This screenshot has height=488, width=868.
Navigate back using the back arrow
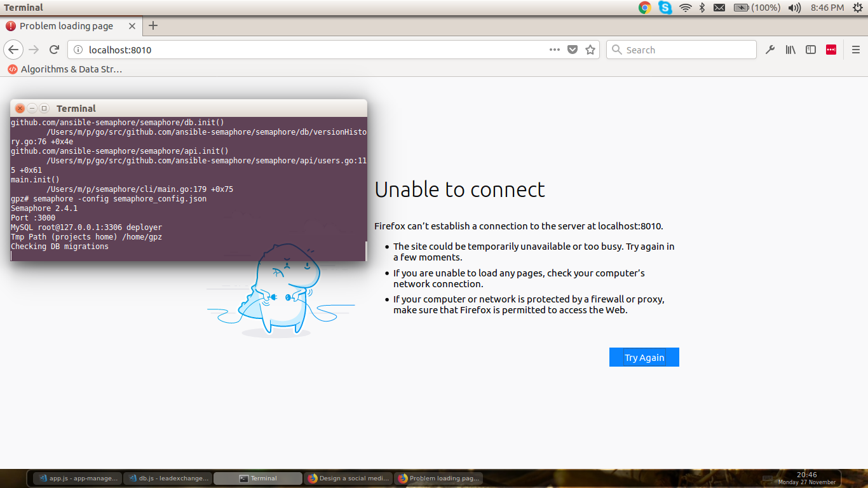click(x=13, y=50)
